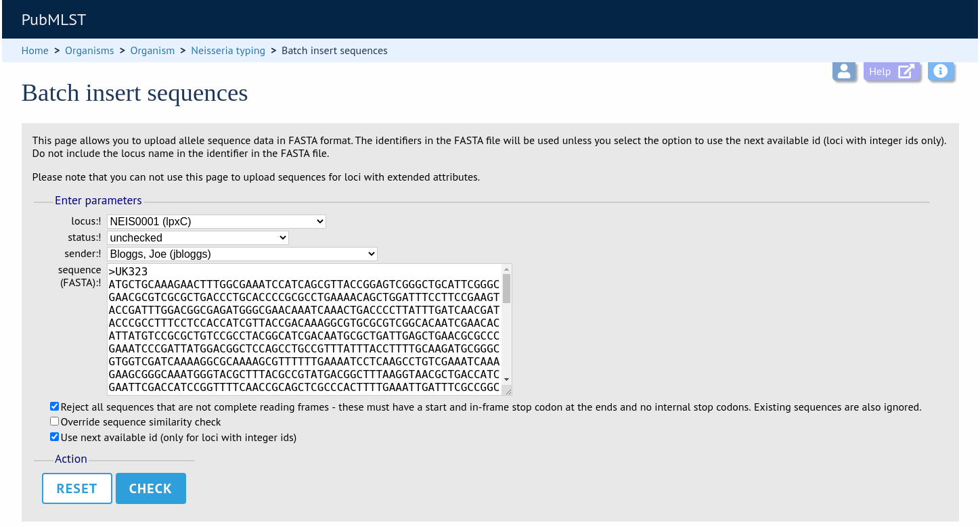Open Organisms breadcrumb link
The width and height of the screenshot is (980, 527).
[89, 51]
